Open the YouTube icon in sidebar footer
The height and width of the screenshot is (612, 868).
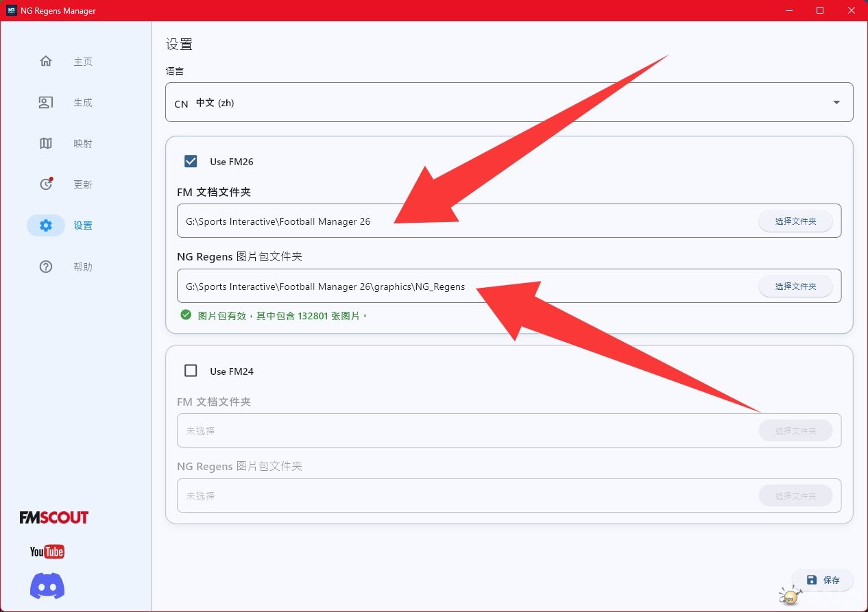pos(47,551)
